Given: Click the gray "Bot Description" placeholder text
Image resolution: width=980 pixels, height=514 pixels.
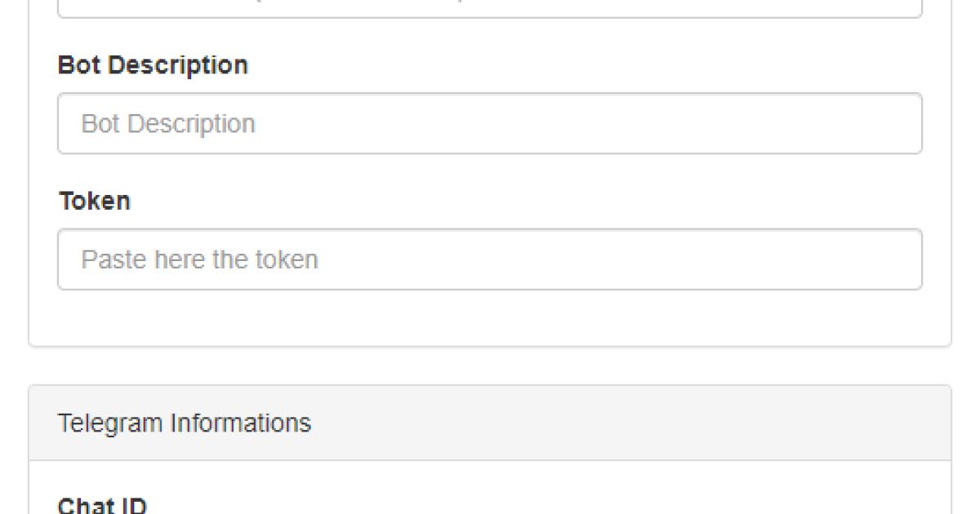Looking at the screenshot, I should pyautogui.click(x=168, y=124).
